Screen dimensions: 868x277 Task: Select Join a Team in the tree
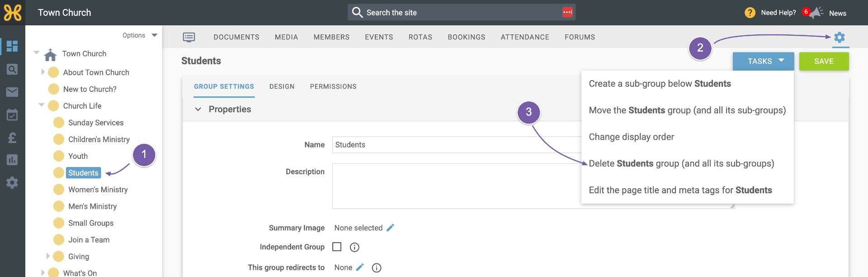click(89, 240)
